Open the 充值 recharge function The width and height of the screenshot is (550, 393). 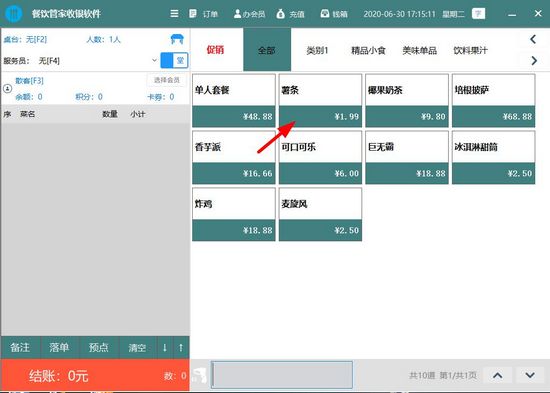click(290, 14)
